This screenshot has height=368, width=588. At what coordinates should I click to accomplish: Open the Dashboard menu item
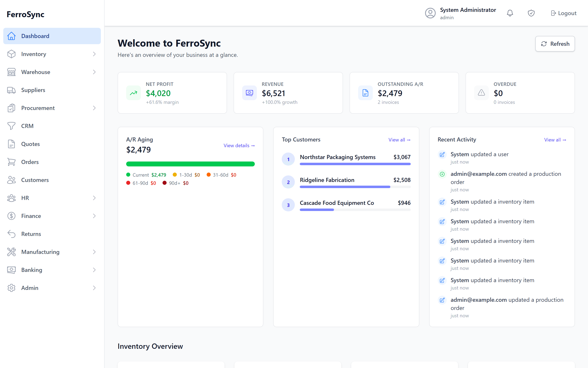click(52, 36)
